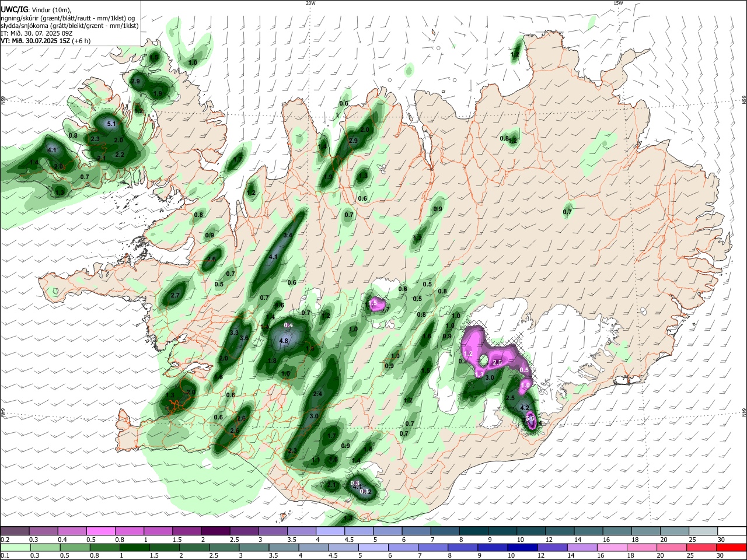
Task: Click the 2.7 rainfall value on Snæfellsnes peninsula
Action: coord(175,296)
